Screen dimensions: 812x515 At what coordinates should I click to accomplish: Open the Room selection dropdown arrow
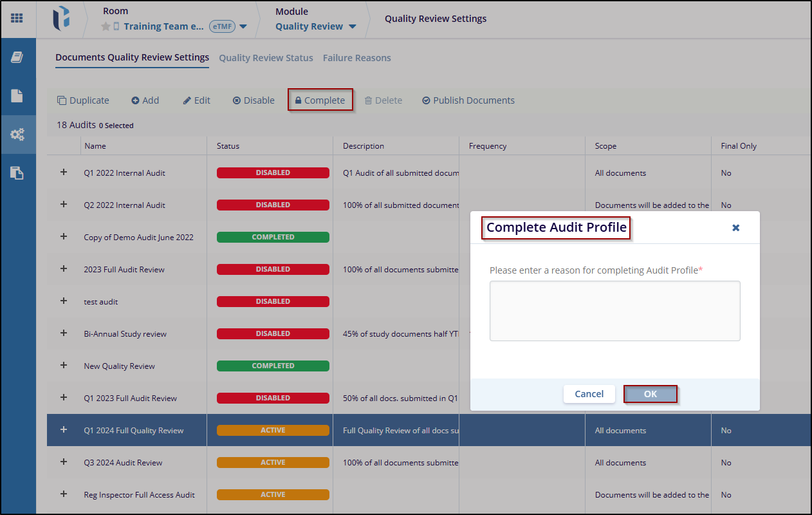point(243,26)
